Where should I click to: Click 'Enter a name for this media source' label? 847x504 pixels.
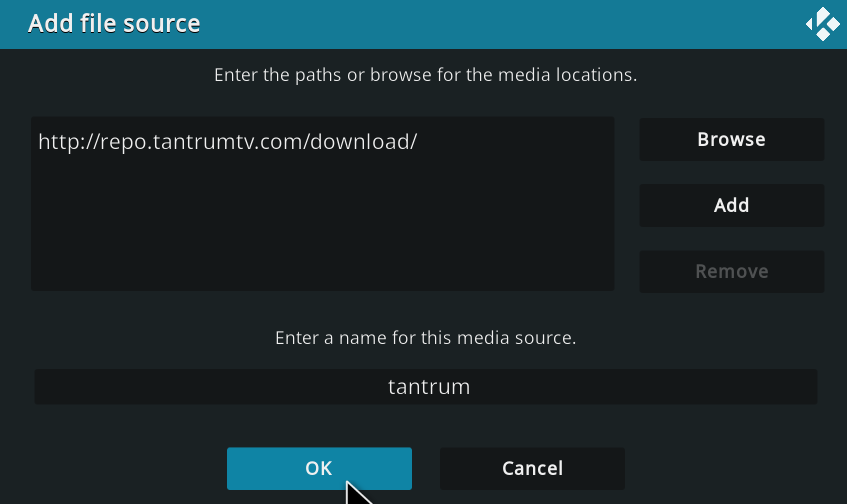pos(426,338)
